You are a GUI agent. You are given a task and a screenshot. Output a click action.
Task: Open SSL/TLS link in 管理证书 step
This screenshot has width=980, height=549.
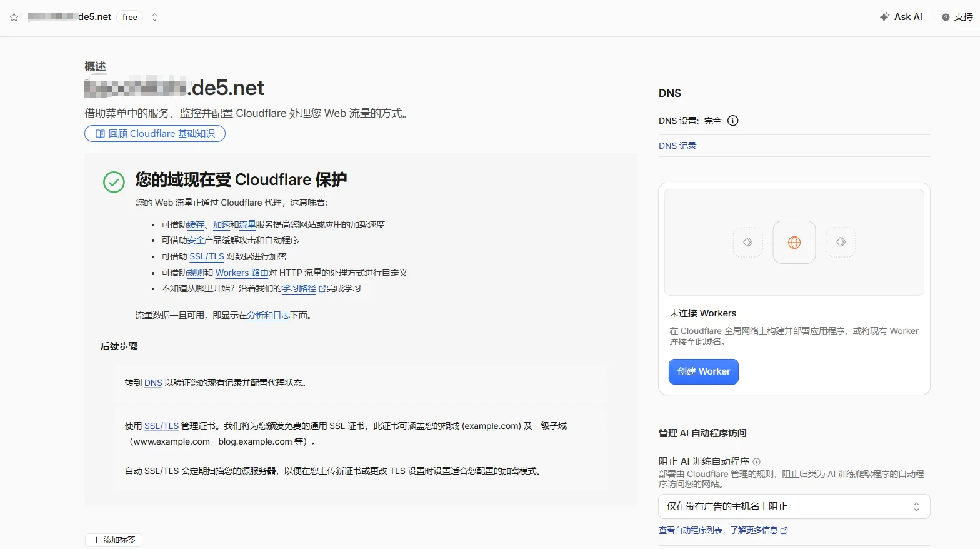point(161,426)
